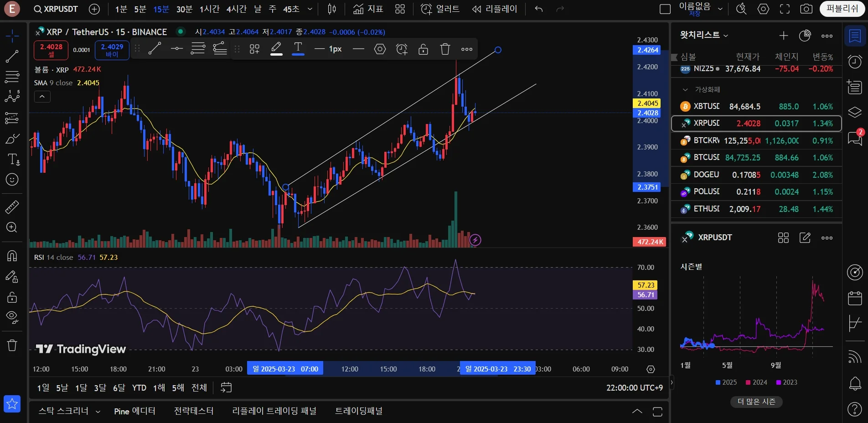Open the text tool in left sidebar
The height and width of the screenshot is (423, 868).
click(13, 159)
